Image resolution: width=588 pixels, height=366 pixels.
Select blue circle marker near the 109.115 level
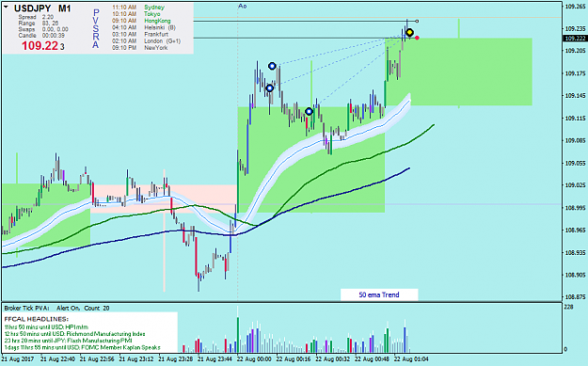click(x=309, y=111)
